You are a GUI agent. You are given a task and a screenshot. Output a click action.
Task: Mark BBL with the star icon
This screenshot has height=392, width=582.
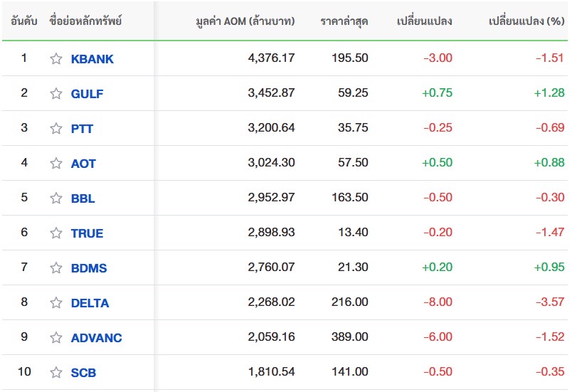(x=56, y=198)
